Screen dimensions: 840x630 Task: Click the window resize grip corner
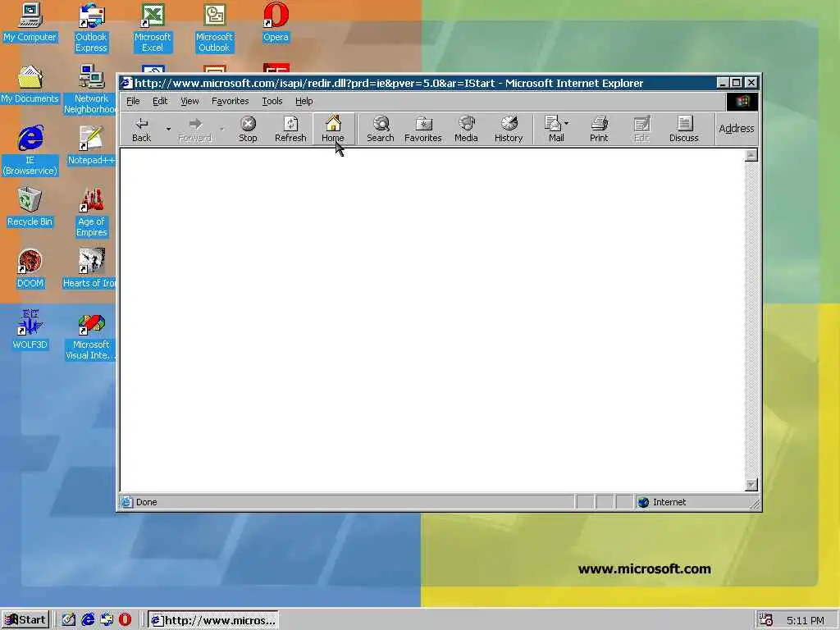[755, 503]
